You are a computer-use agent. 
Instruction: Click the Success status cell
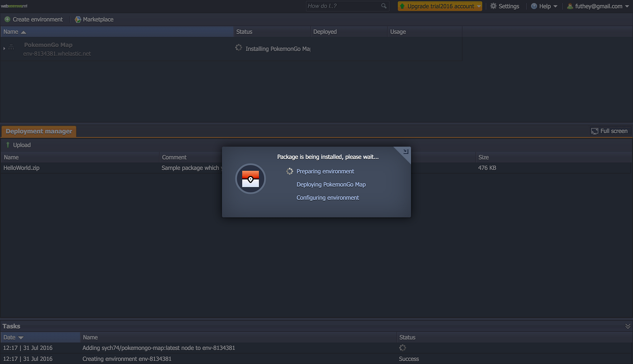tap(409, 359)
